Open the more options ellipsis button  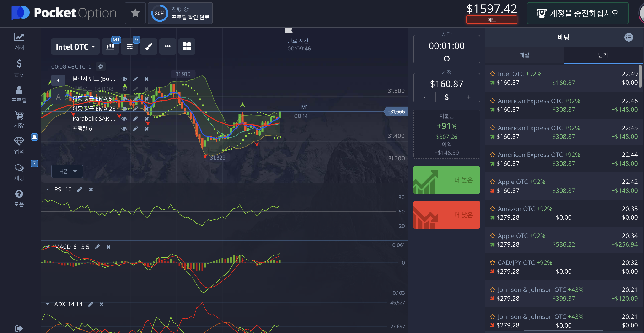[168, 46]
